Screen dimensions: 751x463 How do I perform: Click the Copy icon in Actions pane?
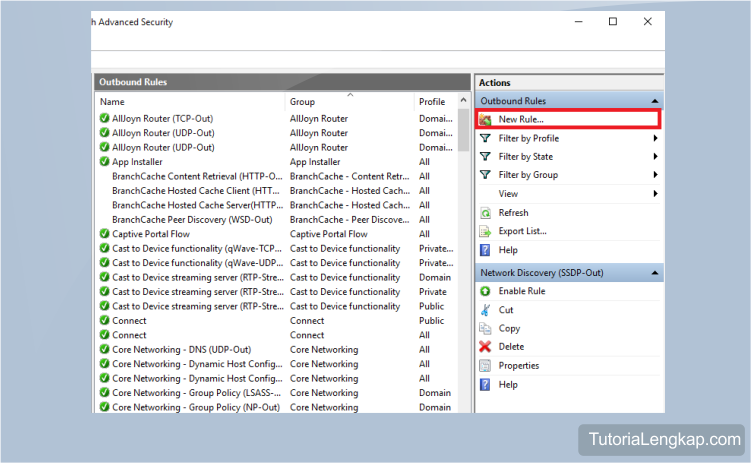tap(485, 328)
